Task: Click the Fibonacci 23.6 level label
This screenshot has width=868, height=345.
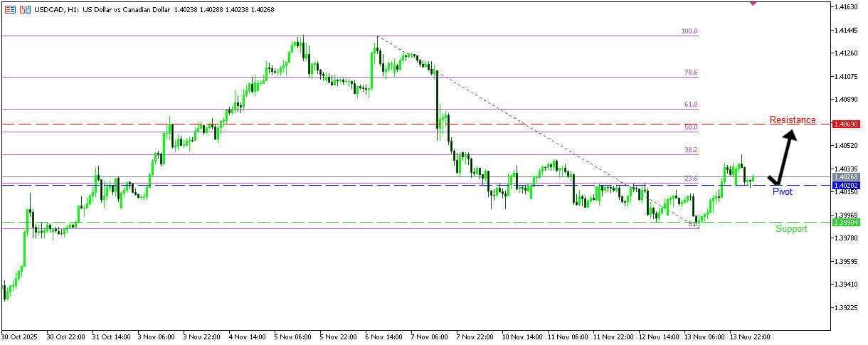Action: pos(690,179)
